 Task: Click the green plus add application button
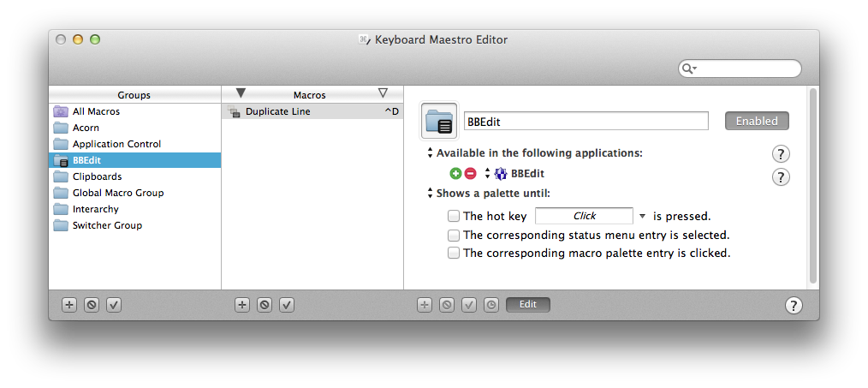[455, 174]
